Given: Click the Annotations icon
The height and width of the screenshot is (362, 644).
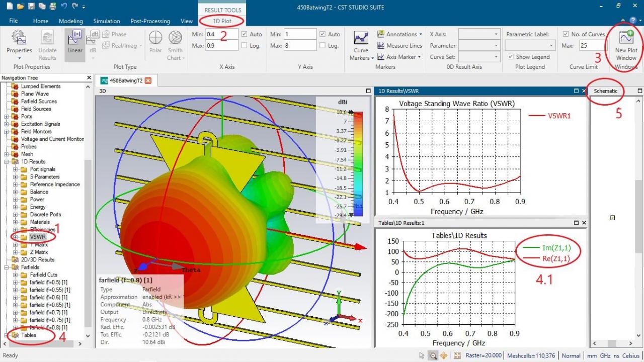Looking at the screenshot, I should click(381, 34).
